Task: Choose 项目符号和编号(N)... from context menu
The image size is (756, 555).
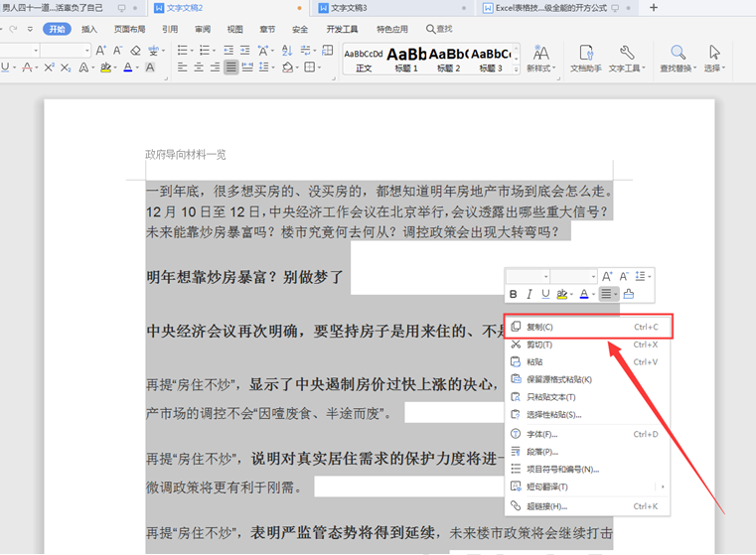Action: click(x=587, y=470)
